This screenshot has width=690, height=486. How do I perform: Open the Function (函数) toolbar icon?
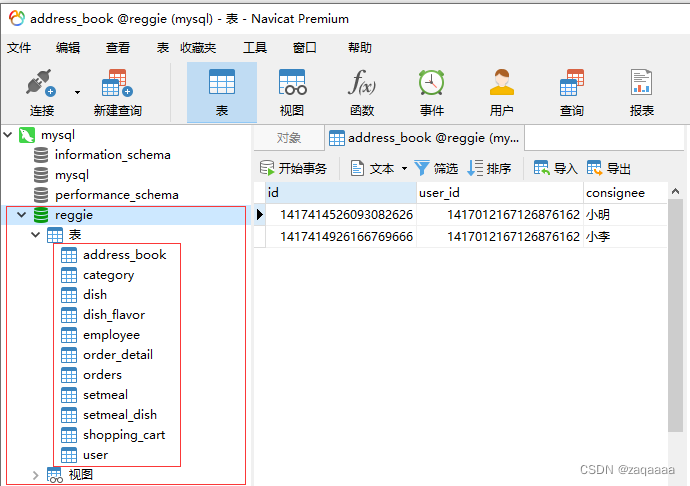point(362,83)
